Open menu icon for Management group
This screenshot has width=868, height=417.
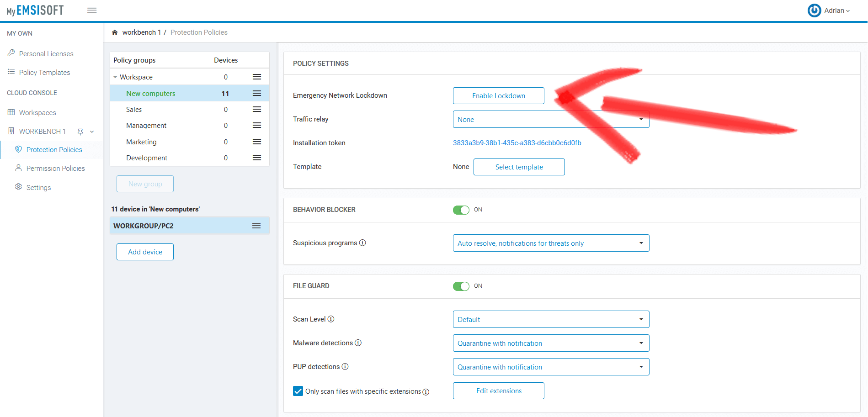click(x=257, y=126)
